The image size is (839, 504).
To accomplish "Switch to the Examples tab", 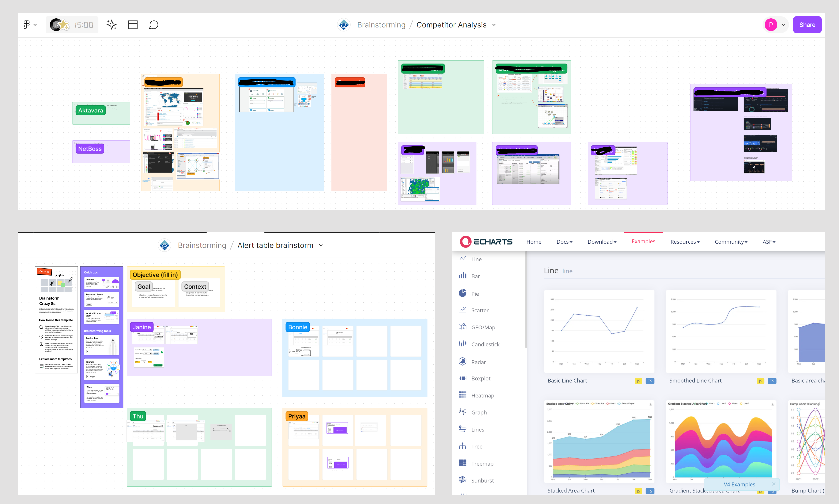I will click(x=643, y=242).
